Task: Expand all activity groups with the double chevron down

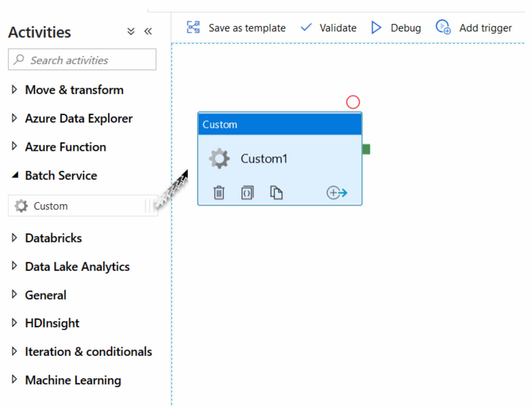Action: point(131,32)
